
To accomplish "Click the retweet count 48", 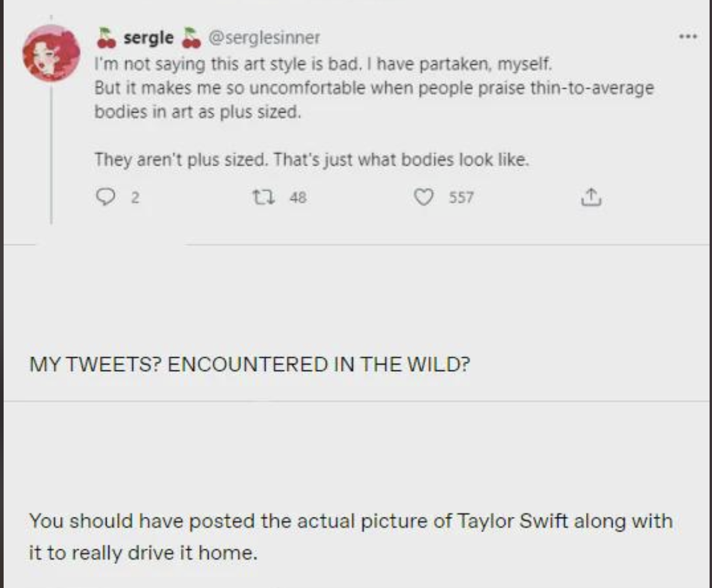I will click(298, 198).
